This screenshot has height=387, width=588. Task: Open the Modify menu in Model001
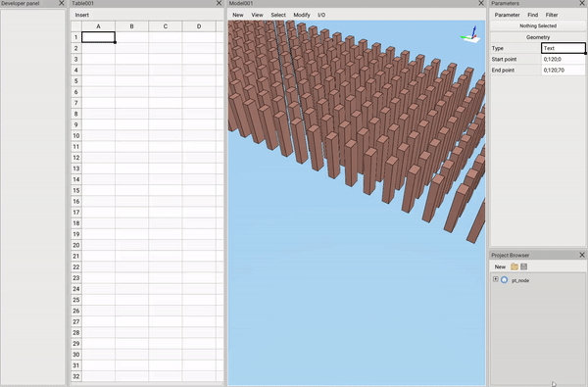click(x=302, y=15)
